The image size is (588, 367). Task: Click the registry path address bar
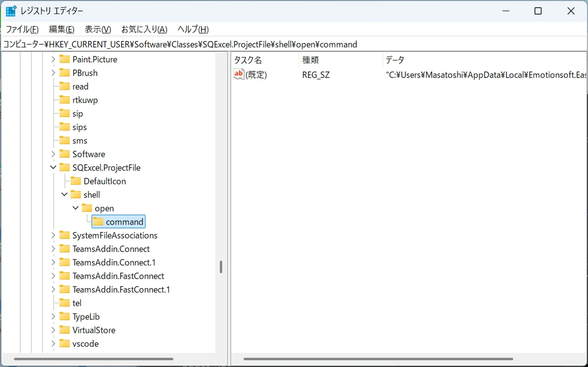(294, 44)
